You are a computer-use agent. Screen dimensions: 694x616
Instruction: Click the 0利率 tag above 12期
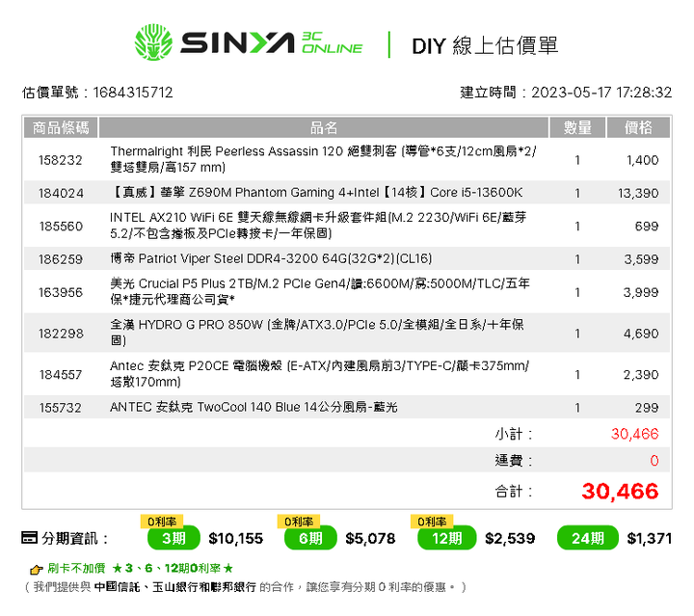(x=432, y=522)
